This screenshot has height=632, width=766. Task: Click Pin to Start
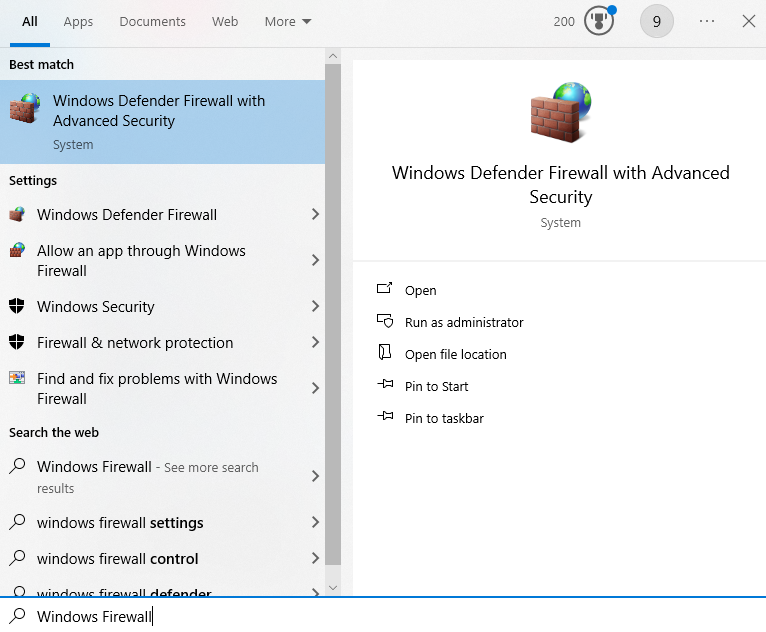click(436, 386)
